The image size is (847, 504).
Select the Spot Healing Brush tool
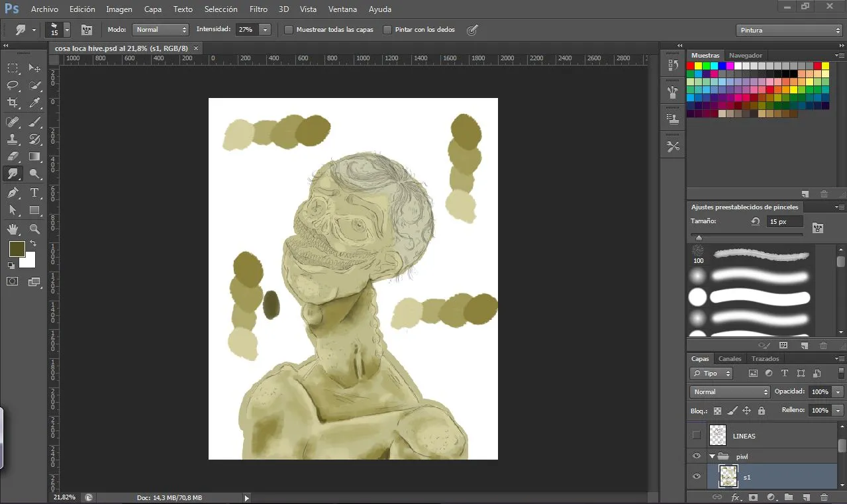(x=13, y=122)
